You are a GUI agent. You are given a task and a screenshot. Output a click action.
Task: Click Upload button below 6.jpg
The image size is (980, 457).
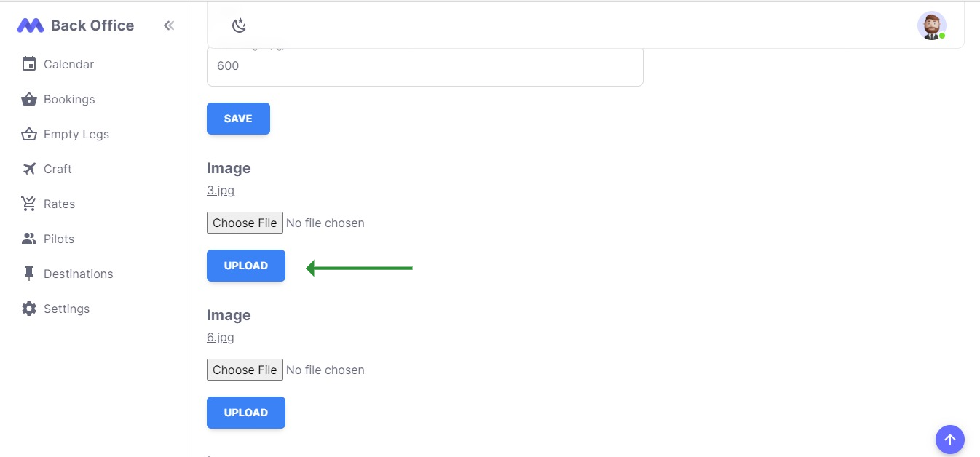[246, 413]
